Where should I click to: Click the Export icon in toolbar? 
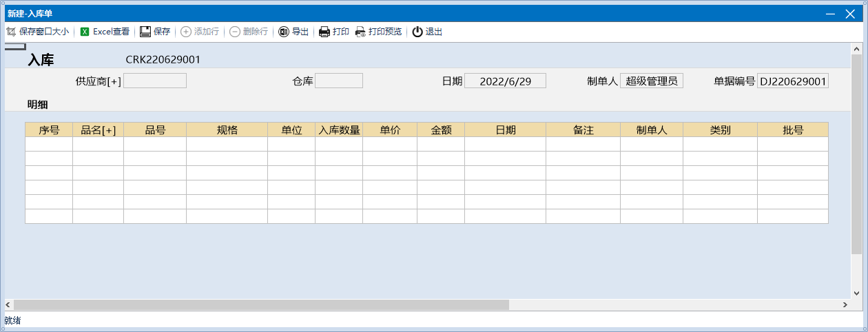[x=284, y=32]
